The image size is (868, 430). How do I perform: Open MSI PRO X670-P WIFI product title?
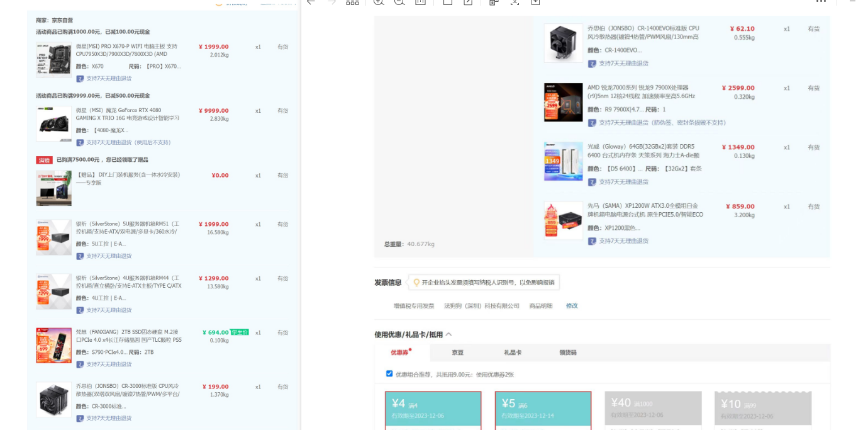pyautogui.click(x=126, y=50)
